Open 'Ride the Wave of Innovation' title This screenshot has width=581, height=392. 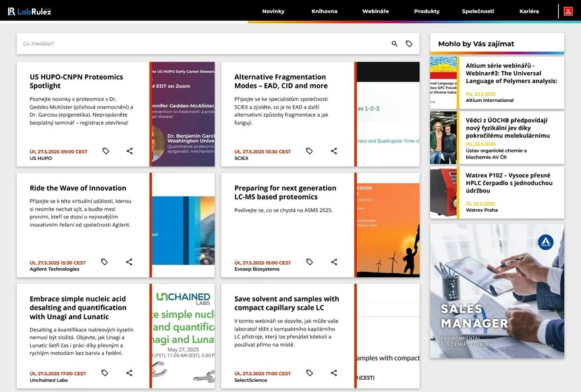[78, 188]
